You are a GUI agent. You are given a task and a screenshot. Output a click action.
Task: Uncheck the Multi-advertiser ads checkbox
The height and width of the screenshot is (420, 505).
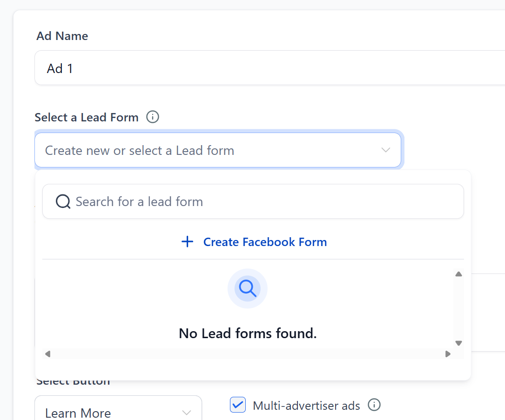point(237,405)
